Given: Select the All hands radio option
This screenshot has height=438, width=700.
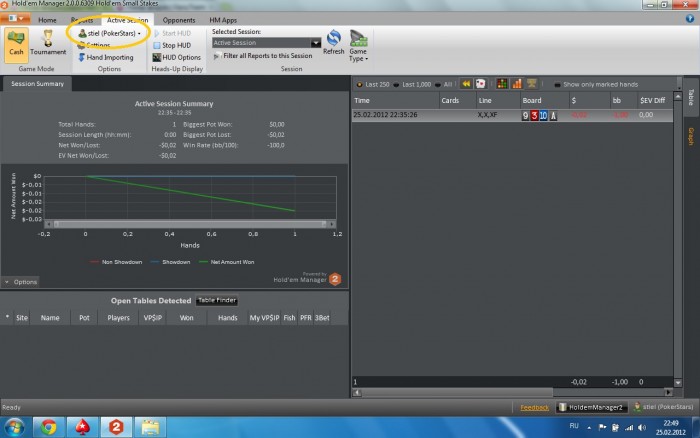Looking at the screenshot, I should pyautogui.click(x=443, y=84).
